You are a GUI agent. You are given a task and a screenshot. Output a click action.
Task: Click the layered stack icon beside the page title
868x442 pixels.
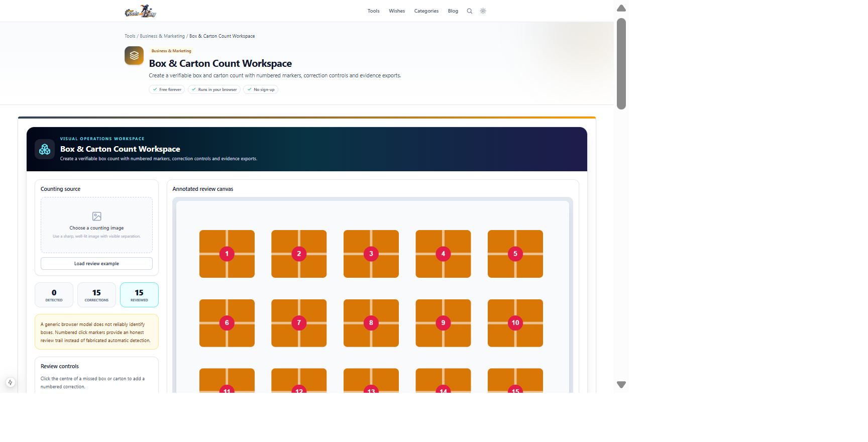click(x=134, y=56)
